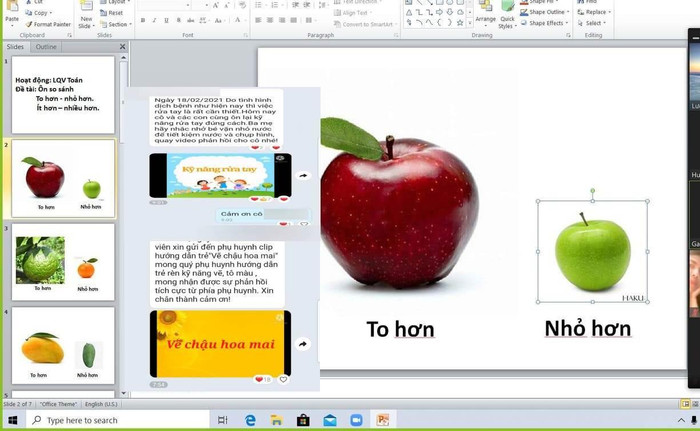Click 'English (U.S.)' in the status bar
700x431 pixels.
101,404
